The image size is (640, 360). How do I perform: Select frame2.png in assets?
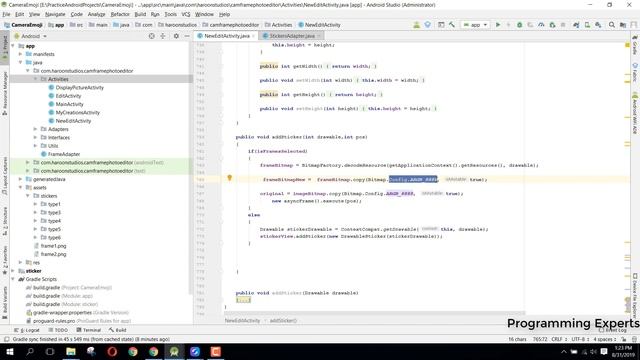click(x=53, y=254)
